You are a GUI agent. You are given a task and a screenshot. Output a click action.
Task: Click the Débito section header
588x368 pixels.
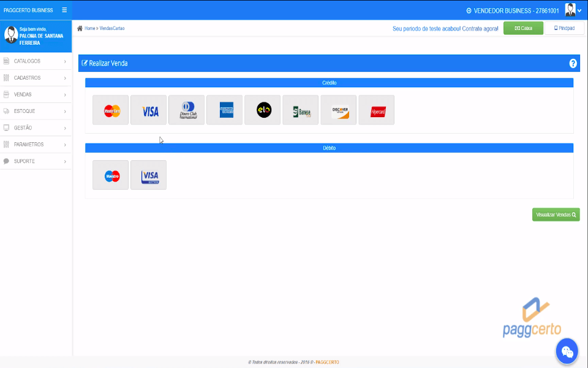(x=330, y=148)
